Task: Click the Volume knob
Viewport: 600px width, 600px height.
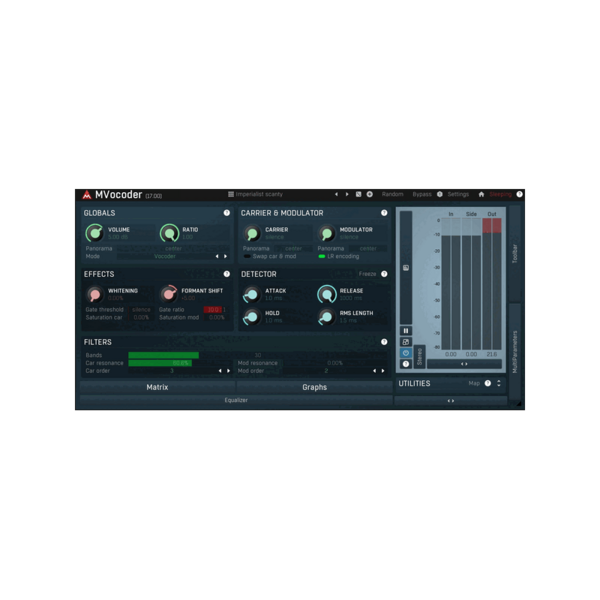Action: pos(95,233)
